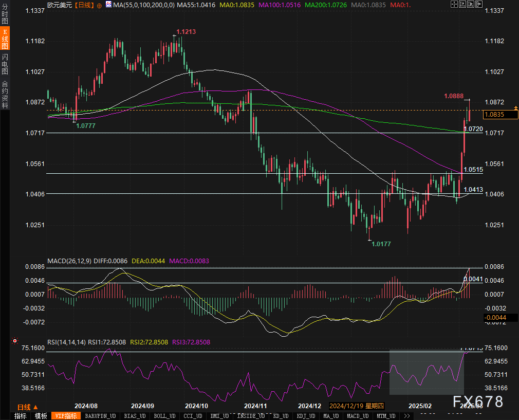
Task: Apply the BOLL_UD indicator
Action: coord(164,416)
